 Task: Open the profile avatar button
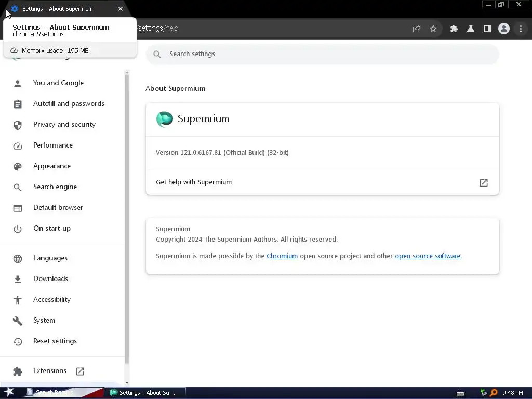[504, 29]
